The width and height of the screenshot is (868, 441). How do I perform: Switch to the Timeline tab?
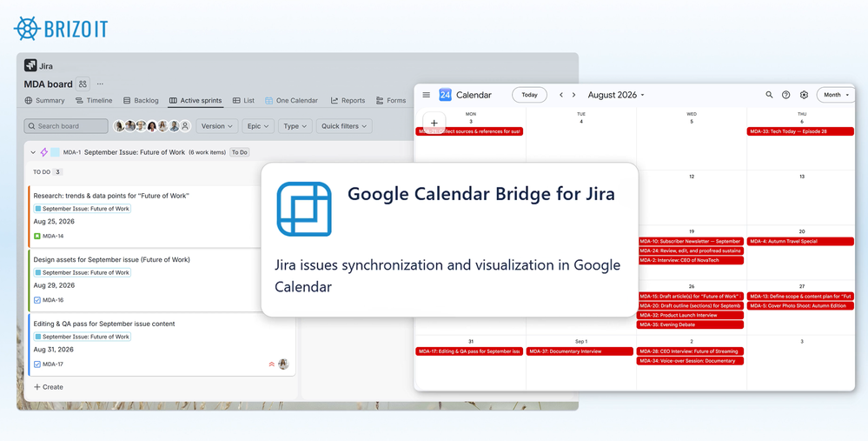point(94,100)
